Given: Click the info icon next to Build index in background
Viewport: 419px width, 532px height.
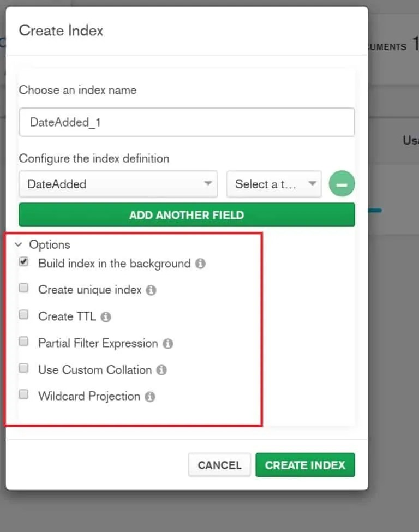Looking at the screenshot, I should [x=200, y=262].
